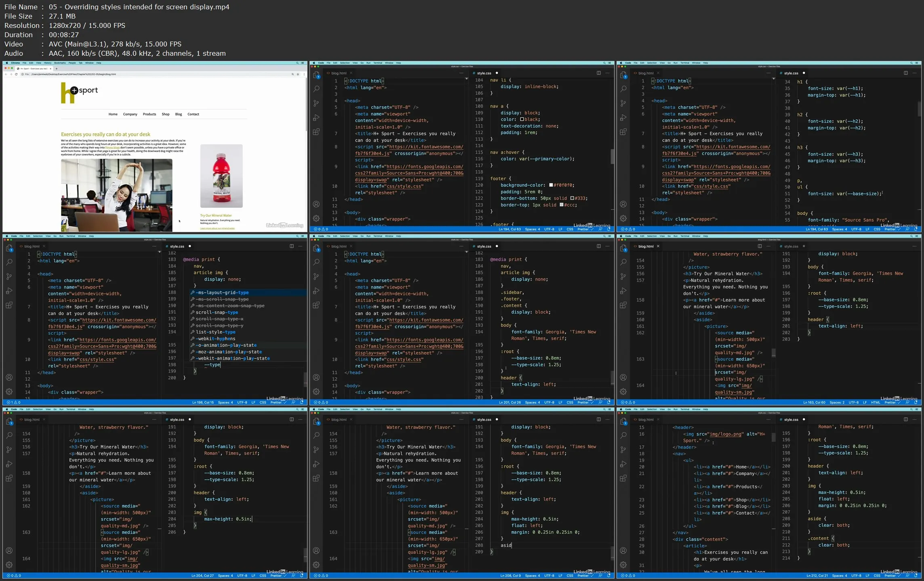Click the woman stretching photo

click(x=117, y=195)
